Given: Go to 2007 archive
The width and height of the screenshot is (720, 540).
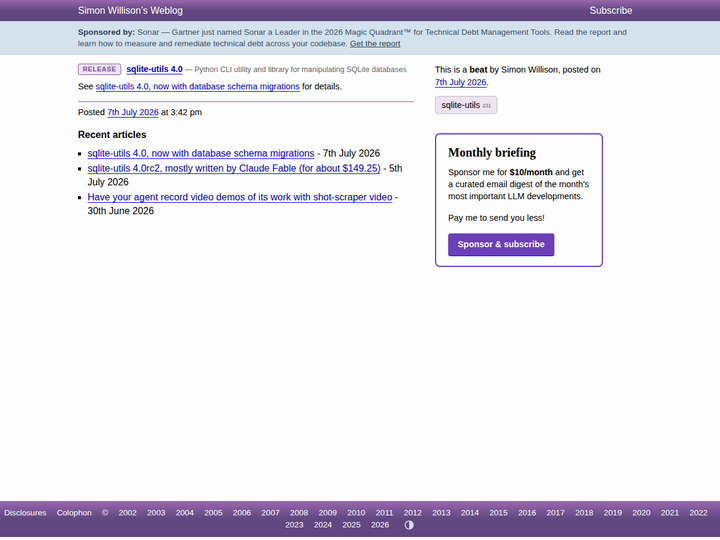Looking at the screenshot, I should pyautogui.click(x=270, y=513).
